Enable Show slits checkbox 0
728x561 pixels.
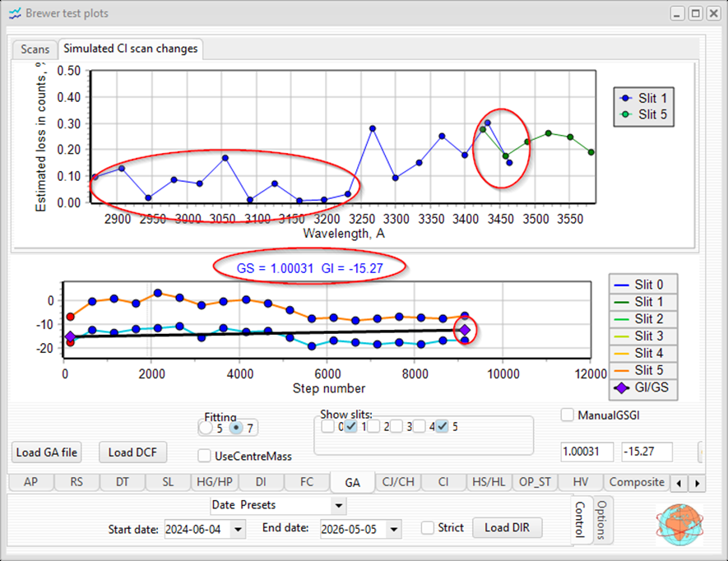point(327,426)
